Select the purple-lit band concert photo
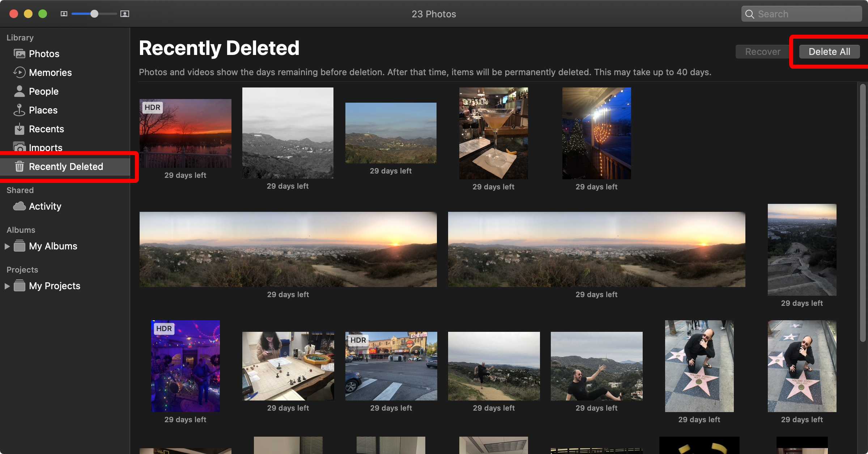The width and height of the screenshot is (868, 454). tap(186, 366)
